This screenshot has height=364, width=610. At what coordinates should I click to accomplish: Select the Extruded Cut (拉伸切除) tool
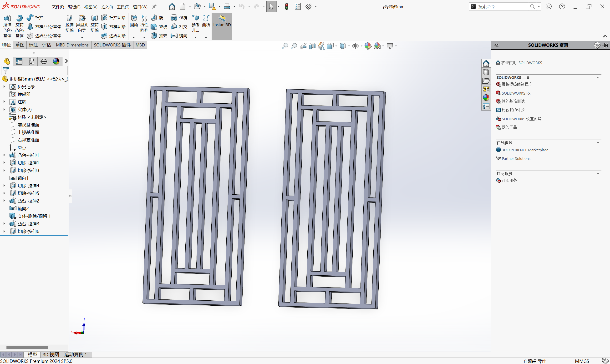tap(69, 24)
